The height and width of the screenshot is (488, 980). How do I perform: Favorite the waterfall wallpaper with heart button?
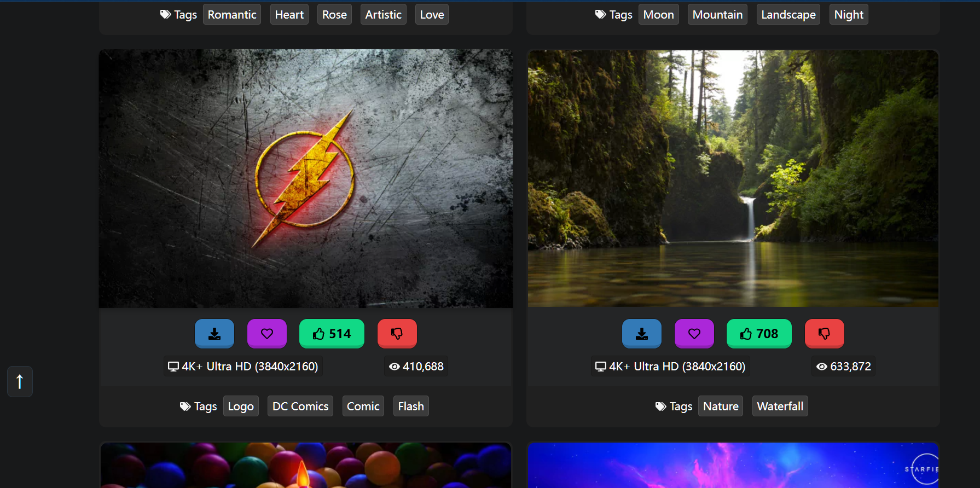tap(694, 334)
